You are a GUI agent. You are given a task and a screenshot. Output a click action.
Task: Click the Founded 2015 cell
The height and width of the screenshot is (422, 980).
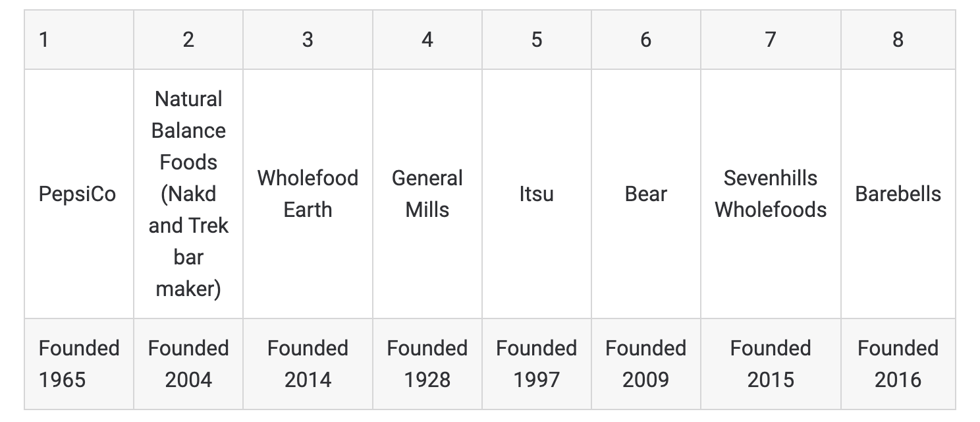[x=771, y=364]
